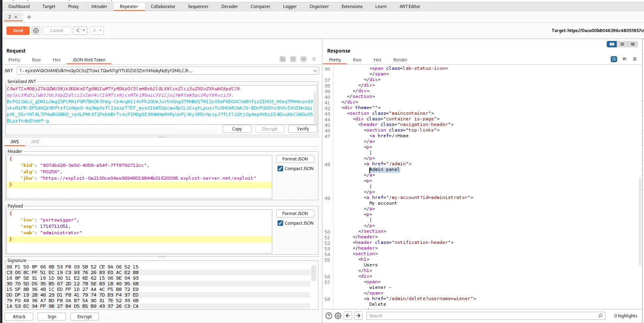Show Request Pretty view
The width and height of the screenshot is (644, 323).
[14, 60]
